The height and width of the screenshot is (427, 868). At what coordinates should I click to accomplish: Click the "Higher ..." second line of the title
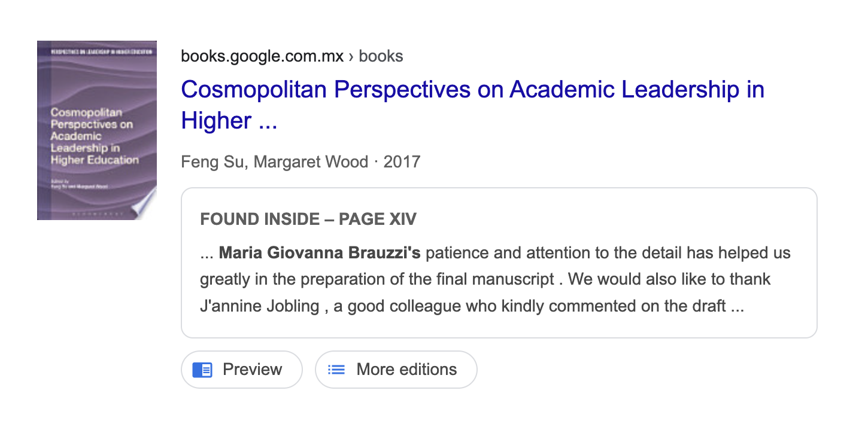(x=229, y=121)
